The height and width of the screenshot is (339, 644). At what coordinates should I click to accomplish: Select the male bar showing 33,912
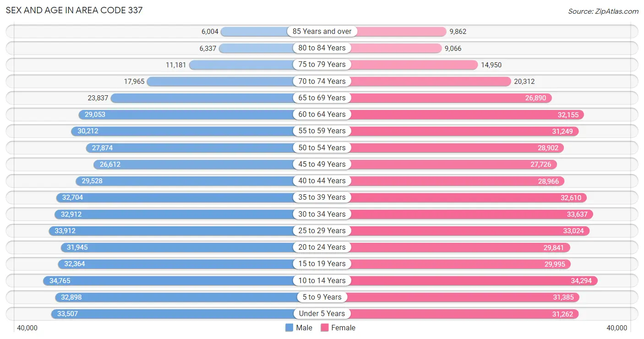coord(186,230)
